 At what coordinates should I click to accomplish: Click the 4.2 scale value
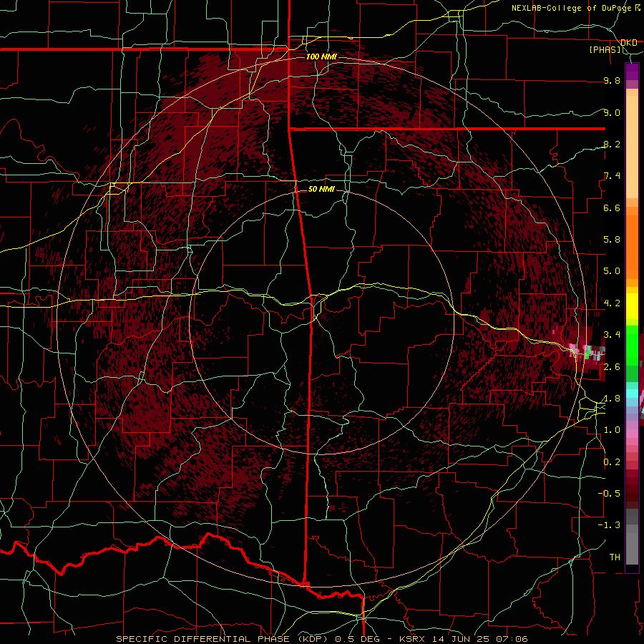pyautogui.click(x=612, y=303)
